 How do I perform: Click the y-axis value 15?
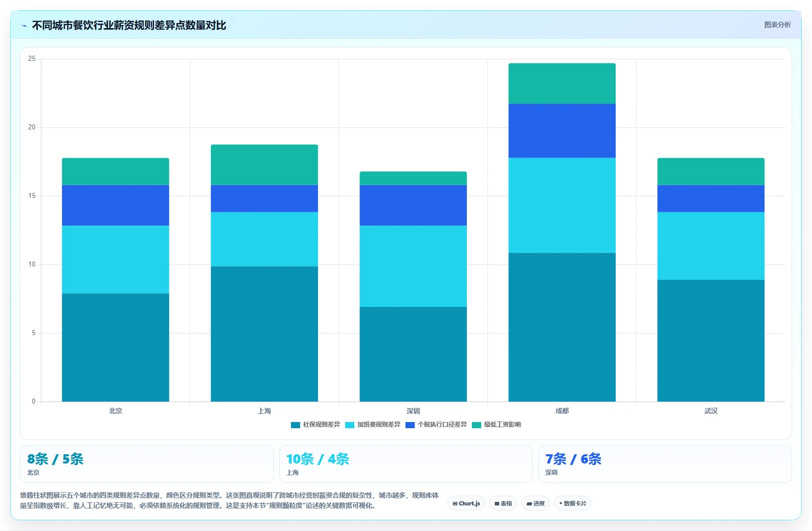pyautogui.click(x=32, y=196)
